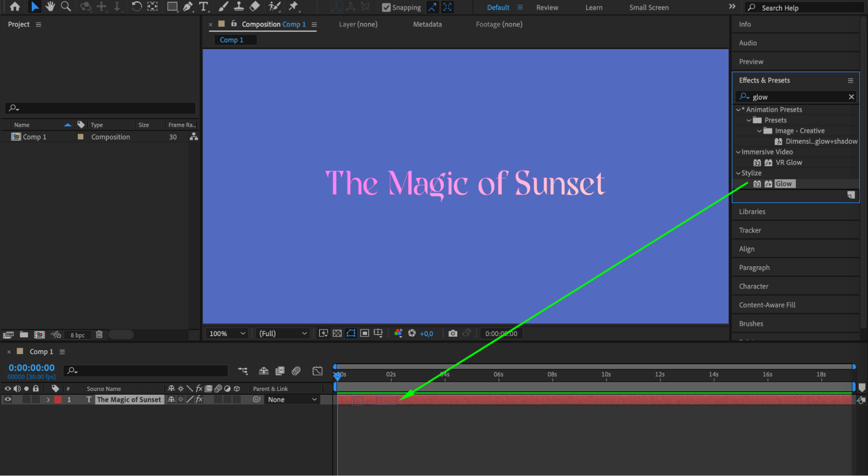Toggle transparency grid in viewer
The width and height of the screenshot is (868, 476).
point(337,333)
